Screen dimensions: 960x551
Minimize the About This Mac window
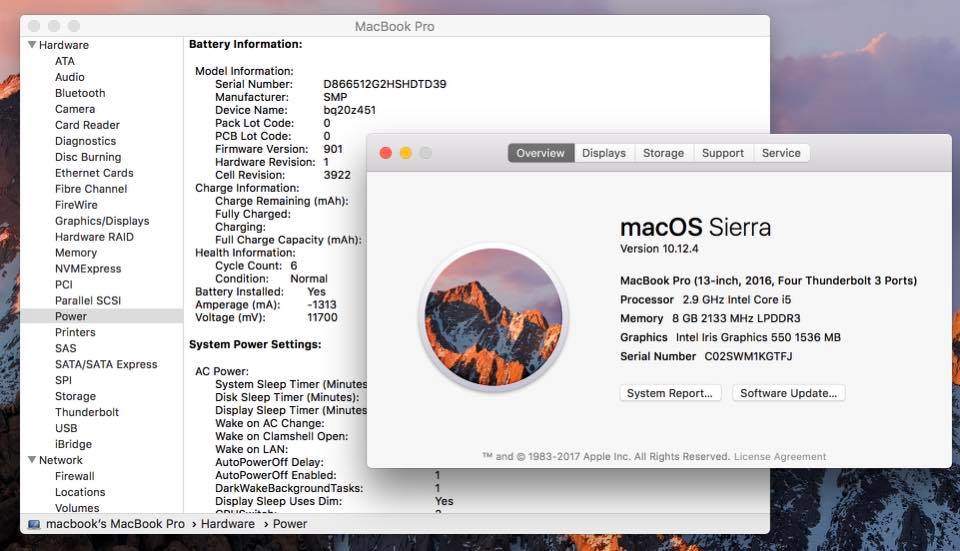click(405, 153)
